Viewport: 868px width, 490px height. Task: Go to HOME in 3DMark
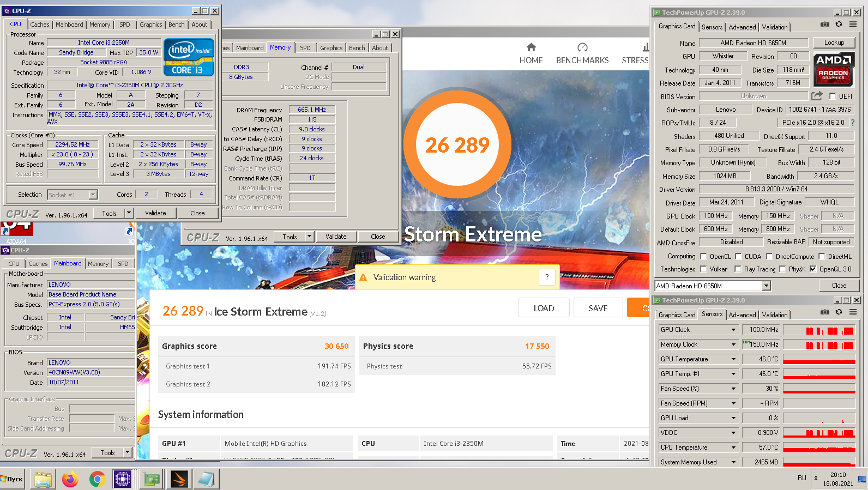(x=531, y=53)
